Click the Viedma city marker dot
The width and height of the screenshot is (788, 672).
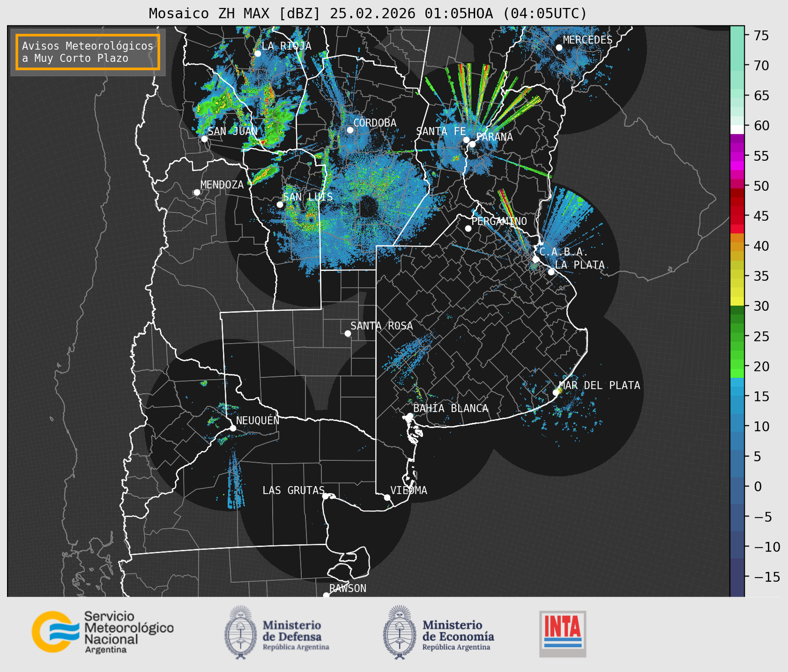(387, 498)
